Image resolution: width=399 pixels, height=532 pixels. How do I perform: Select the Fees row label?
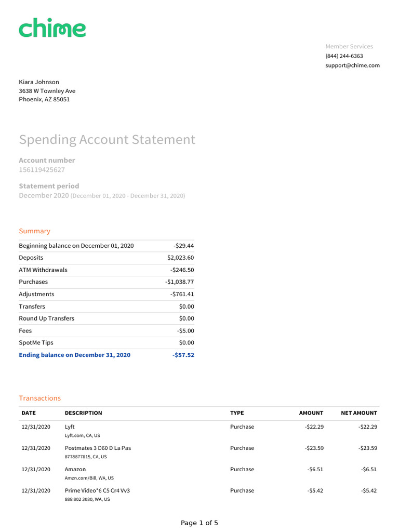(25, 331)
